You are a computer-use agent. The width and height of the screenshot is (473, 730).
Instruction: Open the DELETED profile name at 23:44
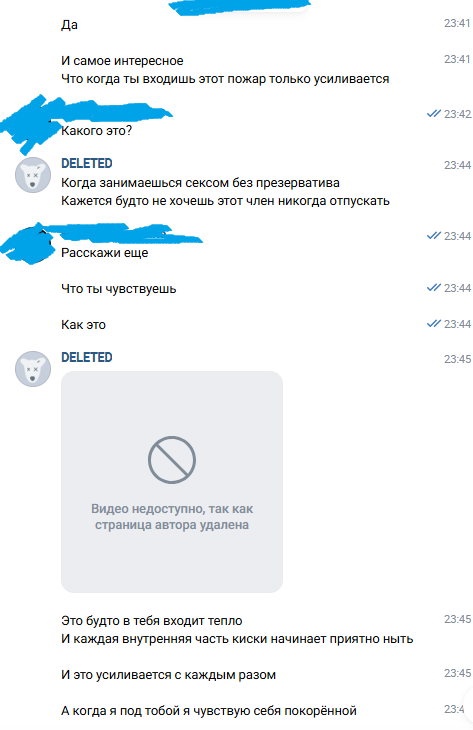click(87, 163)
